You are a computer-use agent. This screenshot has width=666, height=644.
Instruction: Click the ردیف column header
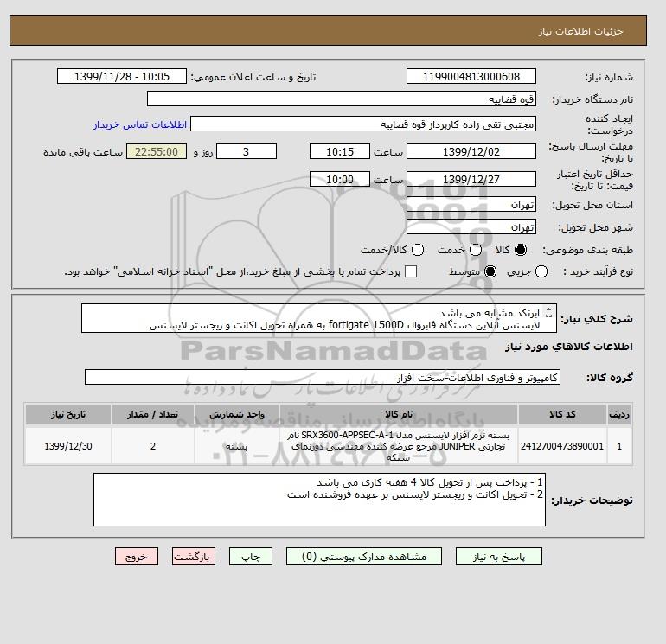pyautogui.click(x=619, y=414)
